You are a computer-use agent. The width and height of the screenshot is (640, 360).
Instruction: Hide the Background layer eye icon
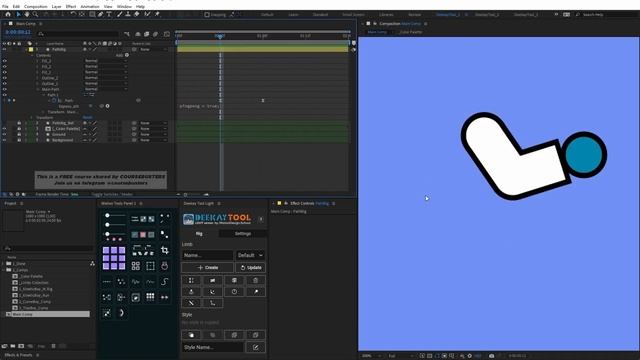coord(4,140)
